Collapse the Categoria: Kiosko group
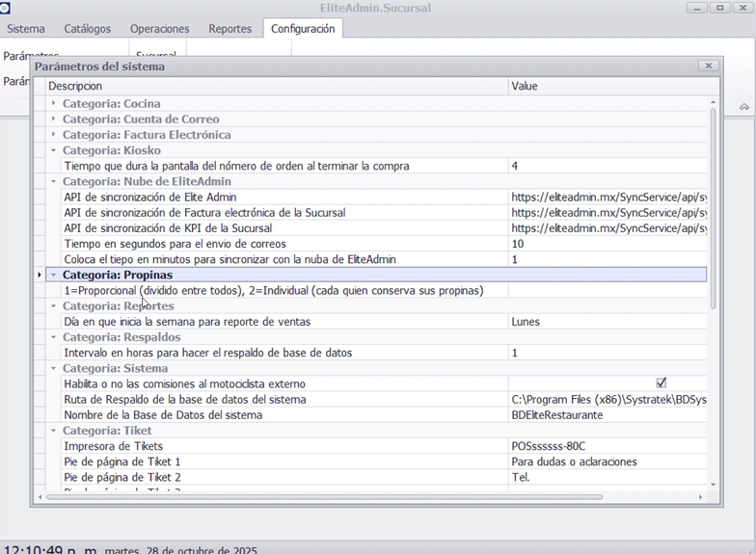 (54, 150)
